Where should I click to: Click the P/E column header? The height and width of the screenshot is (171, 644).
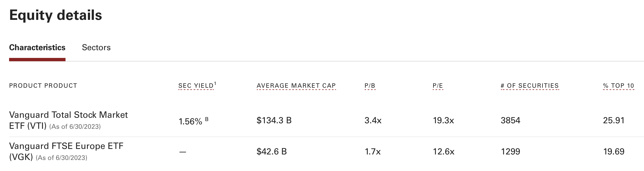[438, 86]
